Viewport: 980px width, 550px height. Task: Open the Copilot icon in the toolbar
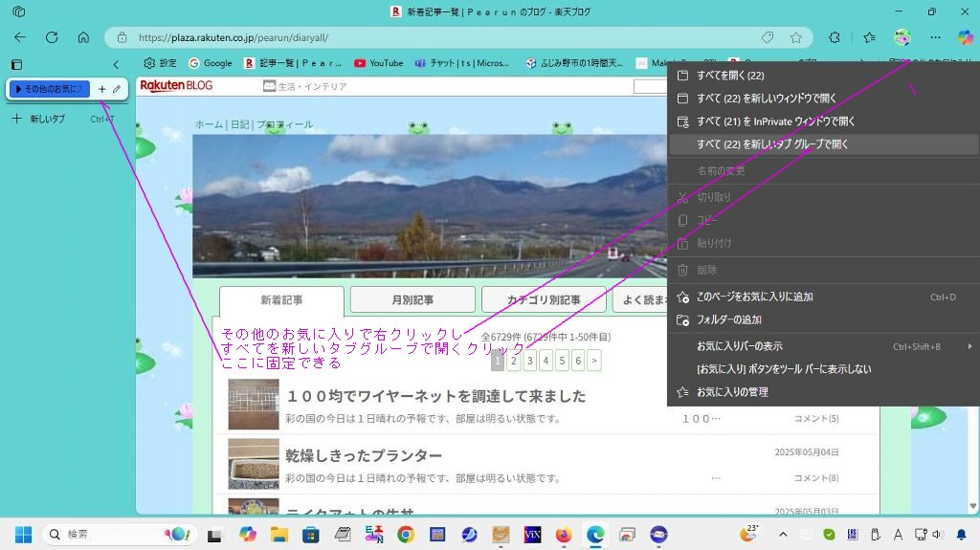[x=965, y=37]
